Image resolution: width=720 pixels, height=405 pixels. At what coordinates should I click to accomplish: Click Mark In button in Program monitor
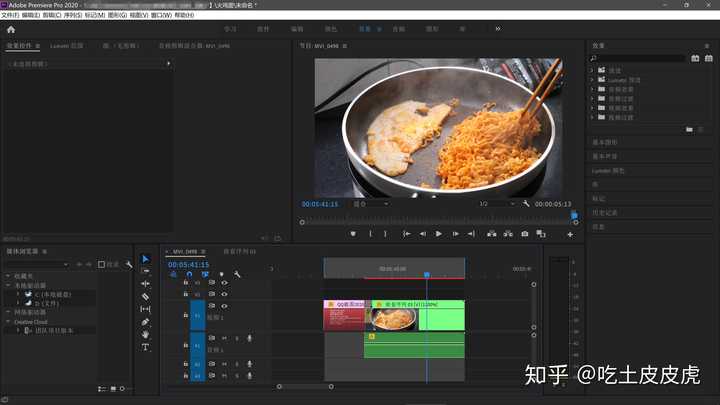tap(370, 234)
